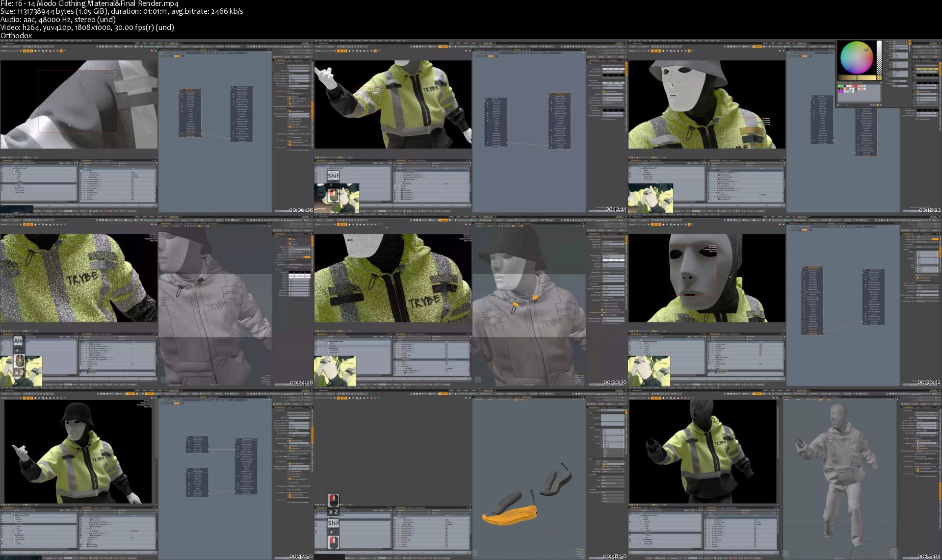Open the frame stamped 00:55:04
Viewport: 942px width, 560px height.
(x=785, y=474)
